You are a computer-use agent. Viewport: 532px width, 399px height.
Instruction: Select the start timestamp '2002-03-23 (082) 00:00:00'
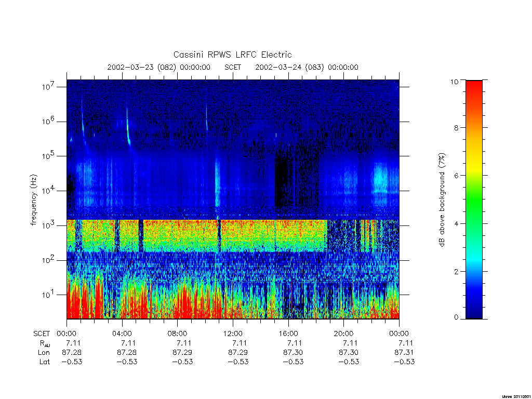[159, 67]
